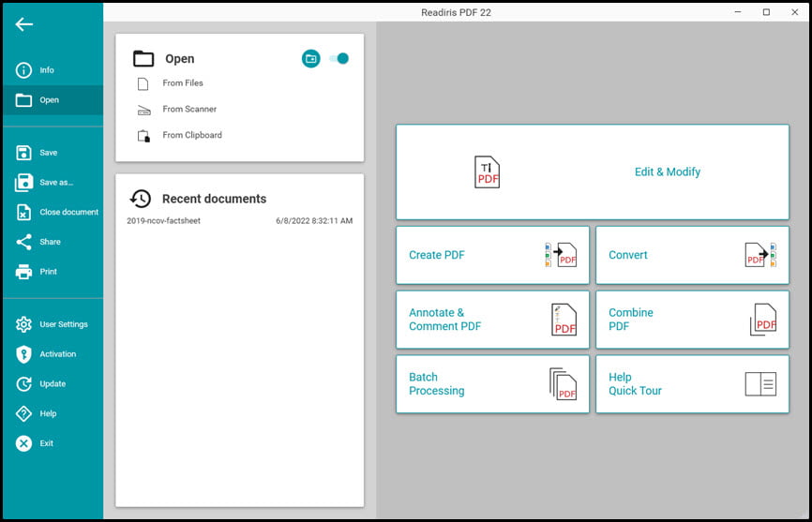Viewport: 812px width, 522px height.
Task: Click the Edit & Modify PDF icon
Action: [488, 172]
